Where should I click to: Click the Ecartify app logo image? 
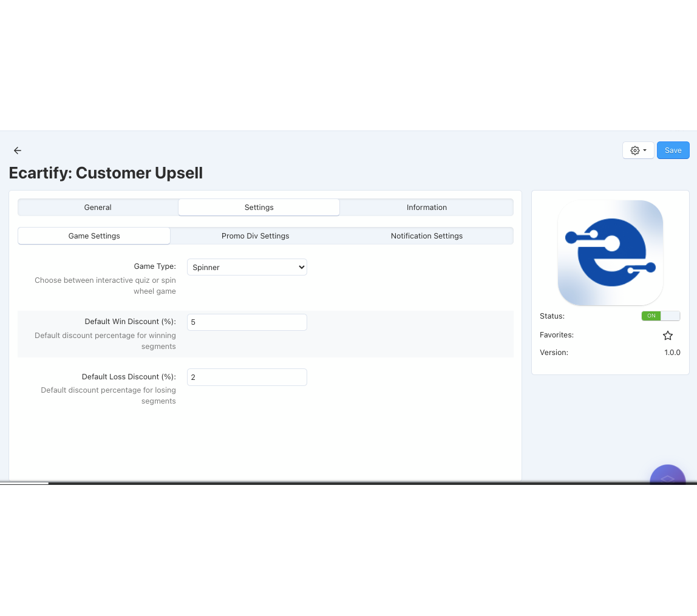click(610, 252)
